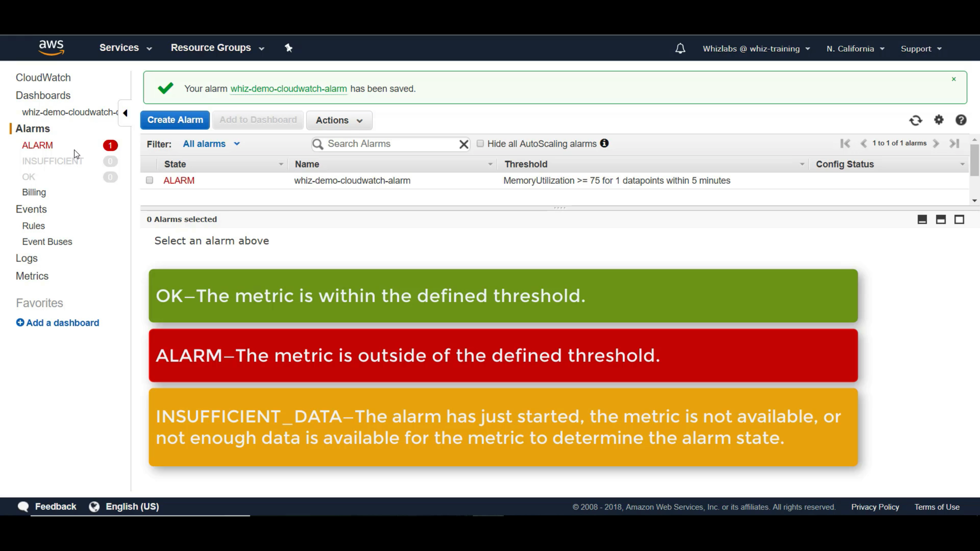The height and width of the screenshot is (551, 980).
Task: Open the Actions dropdown button
Action: click(x=339, y=120)
